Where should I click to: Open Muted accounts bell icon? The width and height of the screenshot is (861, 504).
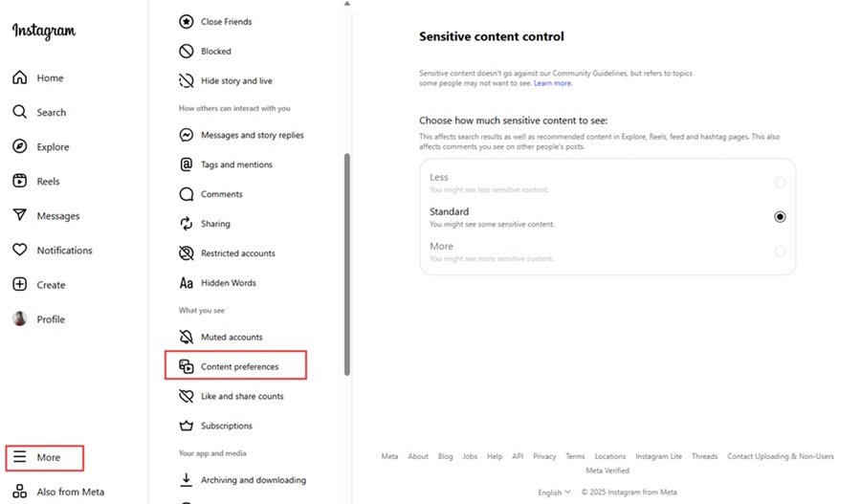pos(187,337)
